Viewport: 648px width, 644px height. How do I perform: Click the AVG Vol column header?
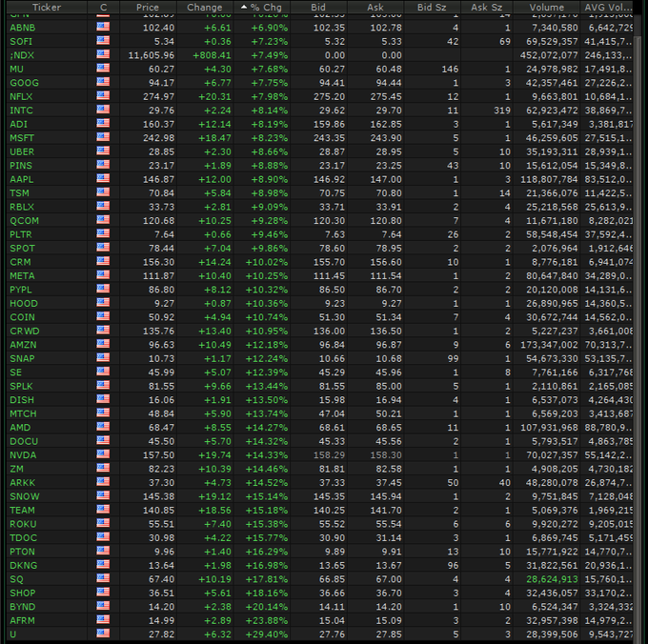tap(608, 8)
